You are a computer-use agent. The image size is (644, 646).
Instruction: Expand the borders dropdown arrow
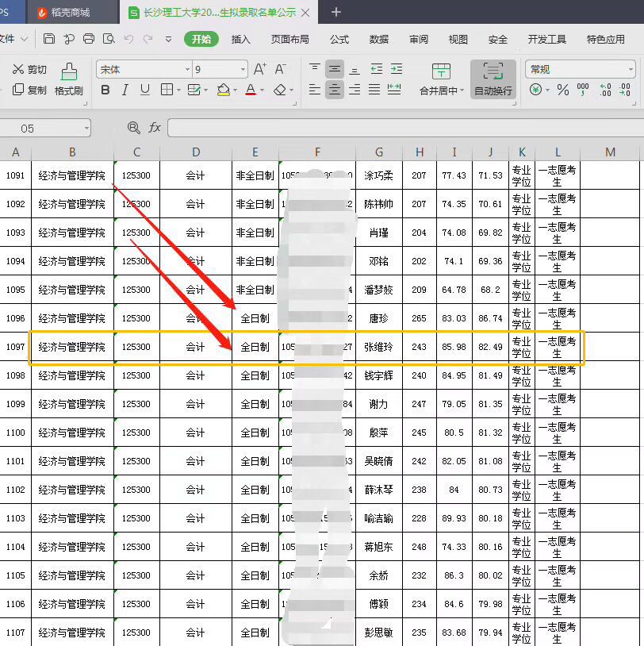(178, 90)
